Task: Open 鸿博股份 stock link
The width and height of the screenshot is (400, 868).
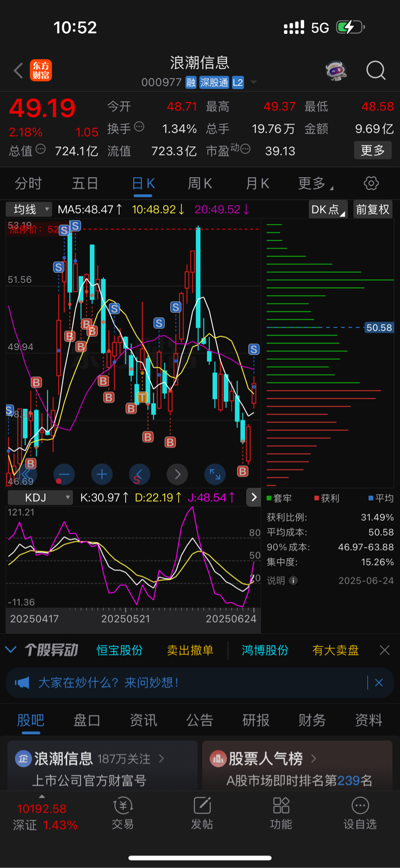Action: point(265,650)
